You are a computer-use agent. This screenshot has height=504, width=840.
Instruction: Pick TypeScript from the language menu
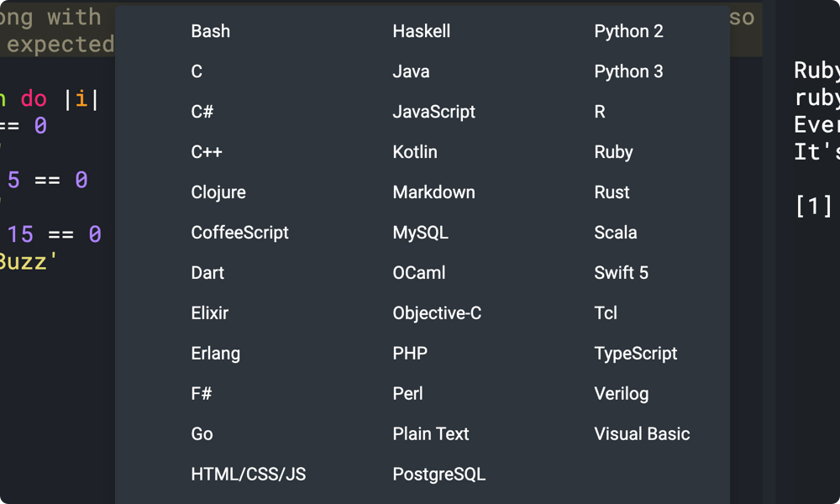(x=636, y=354)
